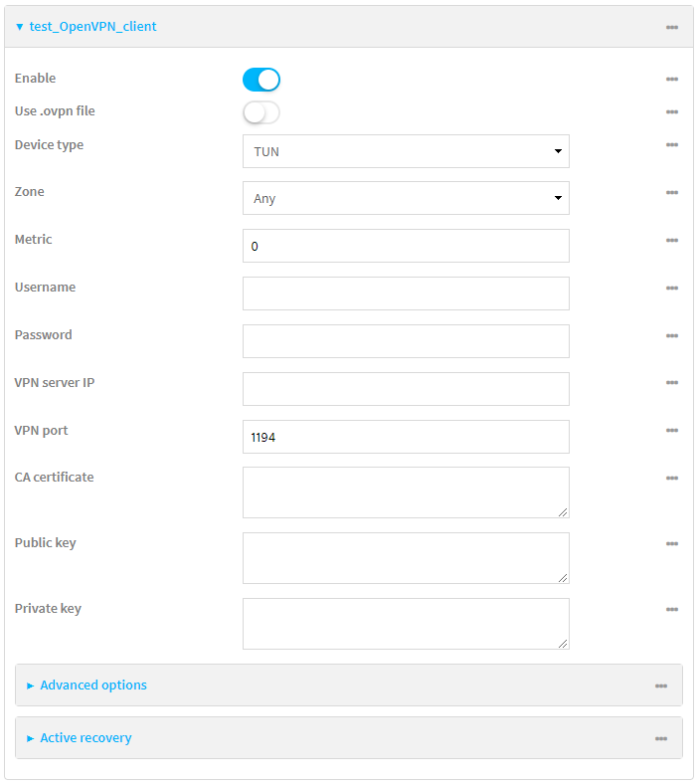Open the ellipsis menu for Username row
The height and width of the screenshot is (784, 698).
(x=672, y=288)
